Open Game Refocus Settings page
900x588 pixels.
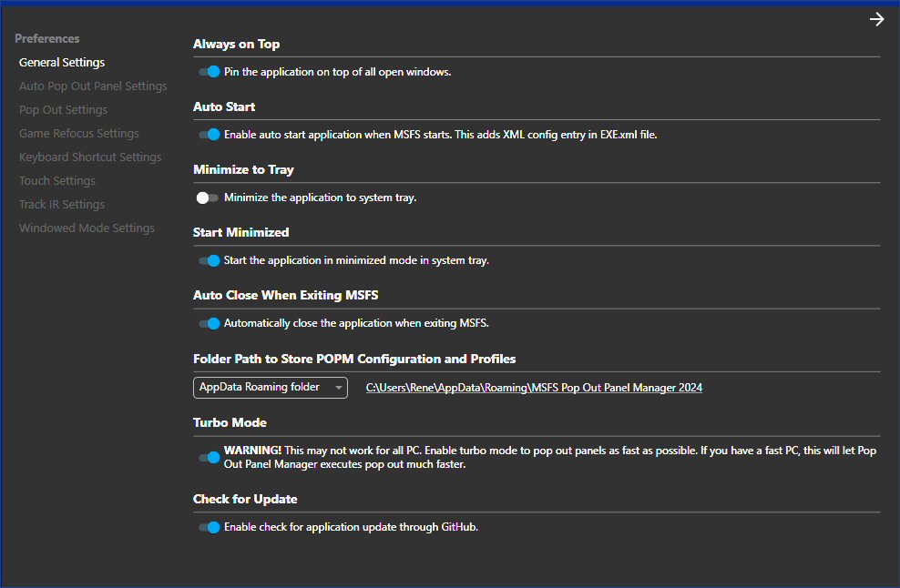click(x=79, y=134)
